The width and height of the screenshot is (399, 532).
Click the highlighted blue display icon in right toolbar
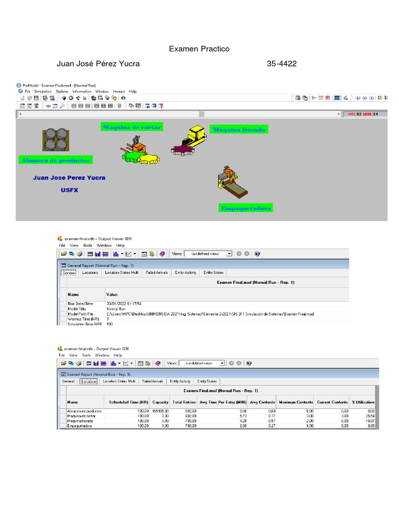coord(337,98)
